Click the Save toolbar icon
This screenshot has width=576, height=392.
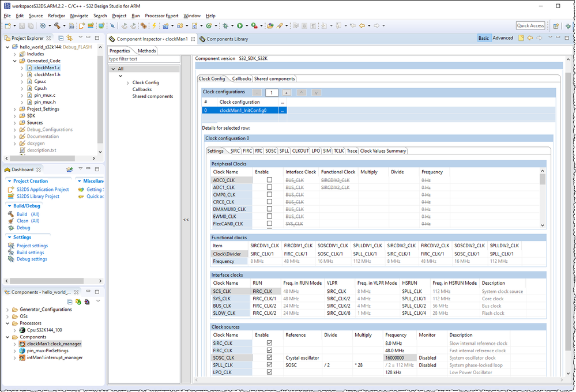[22, 26]
